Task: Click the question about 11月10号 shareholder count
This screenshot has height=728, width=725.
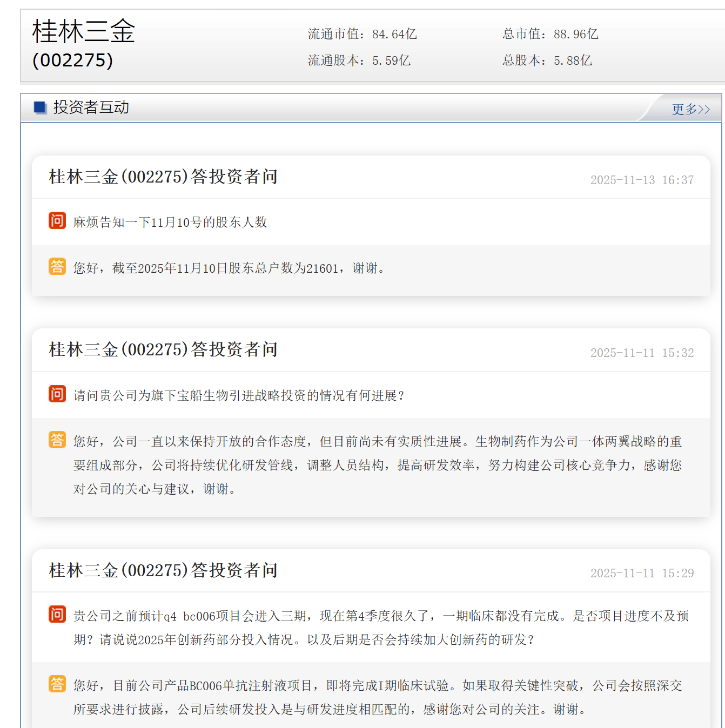Action: 170,222
